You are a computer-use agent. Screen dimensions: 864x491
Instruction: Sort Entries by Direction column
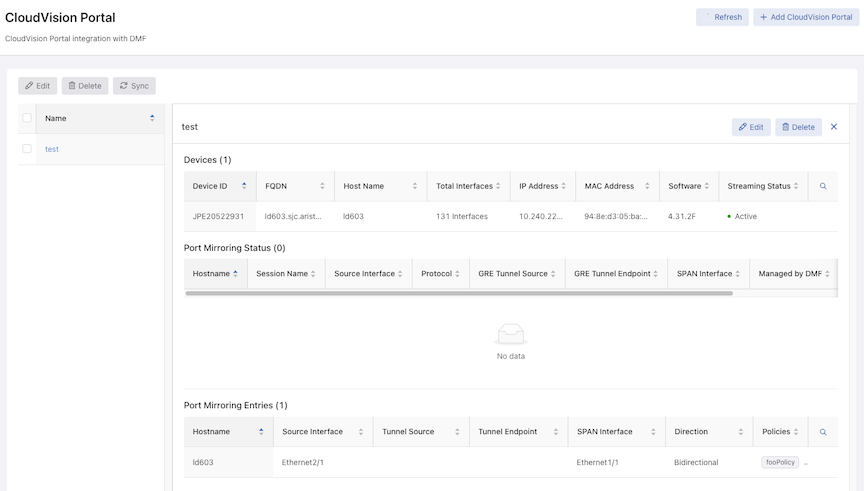(x=709, y=432)
